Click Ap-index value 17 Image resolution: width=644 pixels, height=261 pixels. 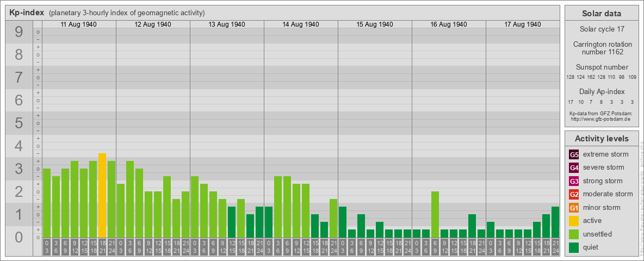point(571,102)
